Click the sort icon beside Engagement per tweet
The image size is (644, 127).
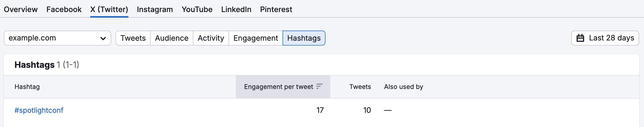pyautogui.click(x=319, y=86)
